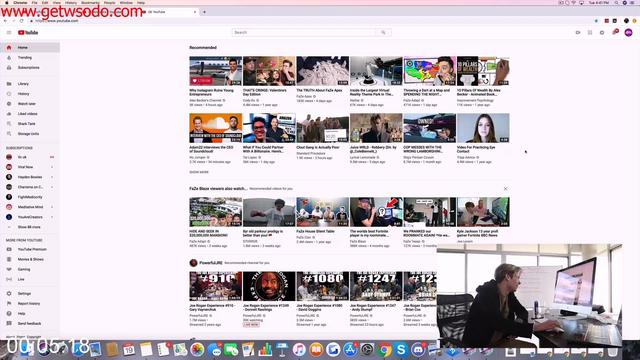Screen dimensions: 640x360
Task: Open Joe Rogan Experience #910 thumbnail
Action: 216,286
